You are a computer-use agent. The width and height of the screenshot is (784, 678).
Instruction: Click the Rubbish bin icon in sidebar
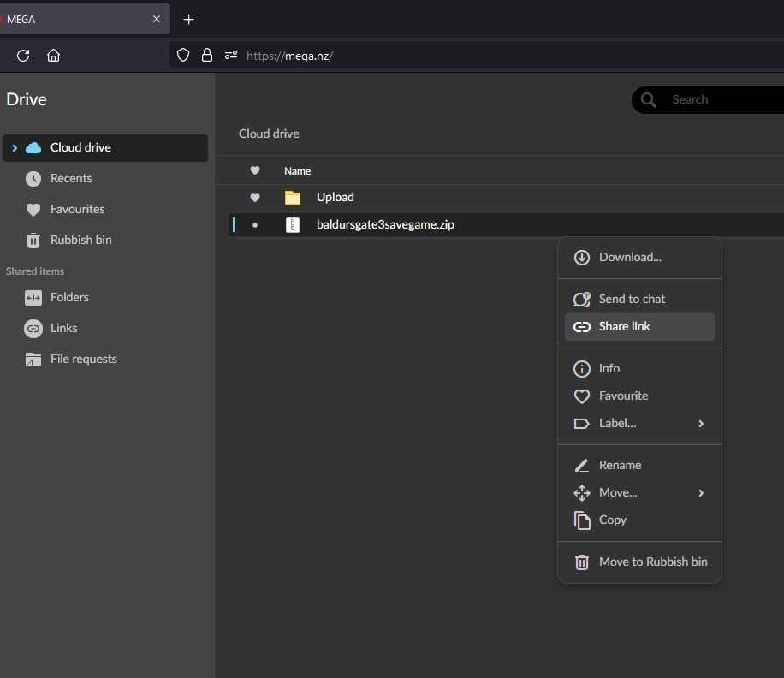coord(33,240)
